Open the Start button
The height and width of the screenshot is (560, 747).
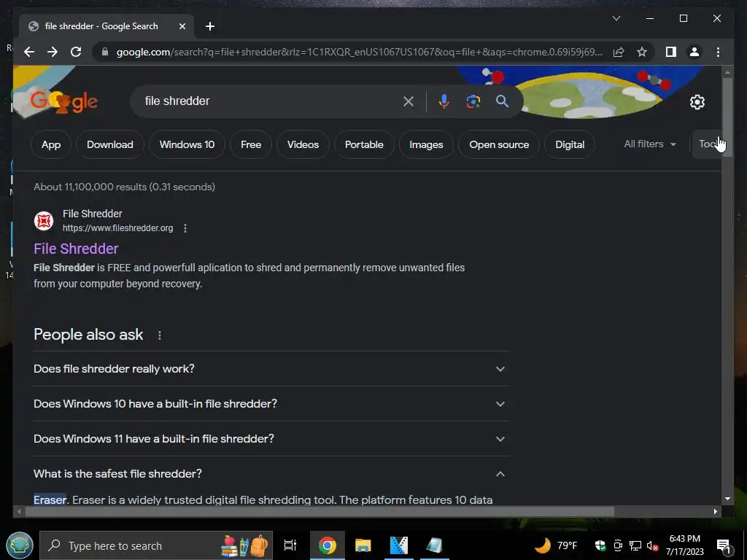[20, 545]
